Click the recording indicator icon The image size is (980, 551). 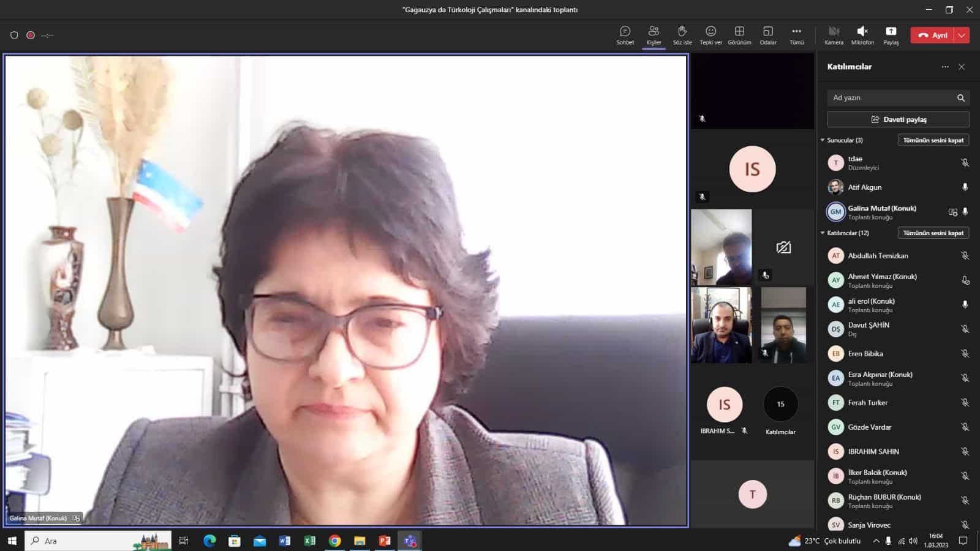point(31,36)
